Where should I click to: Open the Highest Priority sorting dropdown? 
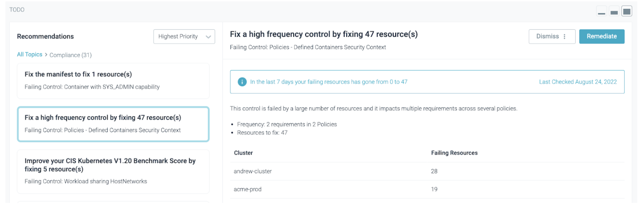coord(184,37)
